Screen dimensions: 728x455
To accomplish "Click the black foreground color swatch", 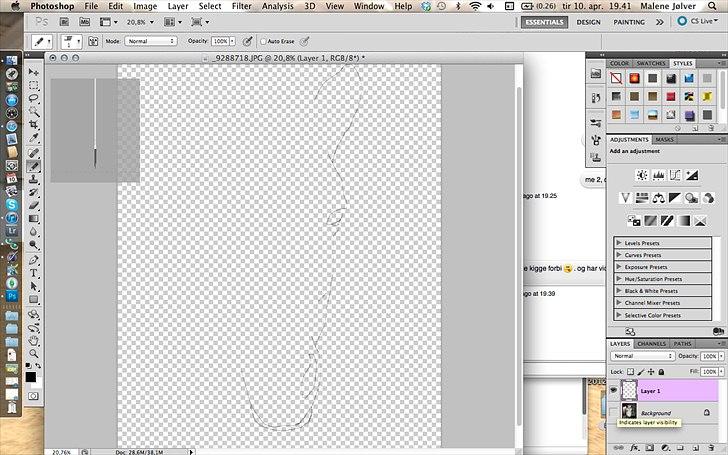I will pyautogui.click(x=30, y=375).
